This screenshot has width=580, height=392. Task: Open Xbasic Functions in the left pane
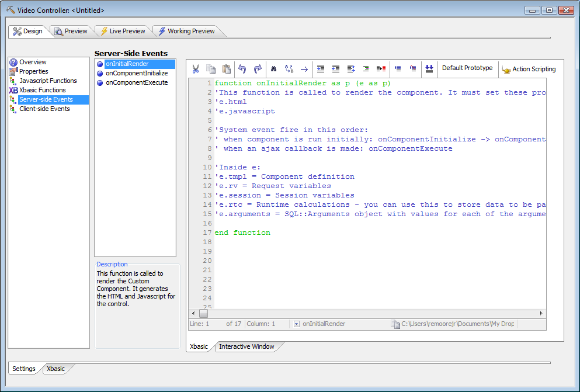point(43,90)
